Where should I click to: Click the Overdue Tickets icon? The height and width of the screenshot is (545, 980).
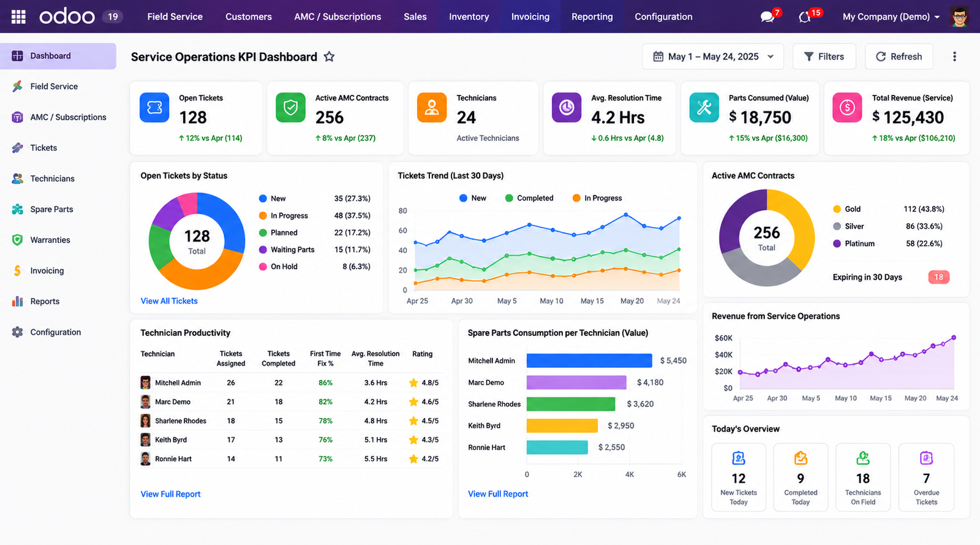coord(926,458)
